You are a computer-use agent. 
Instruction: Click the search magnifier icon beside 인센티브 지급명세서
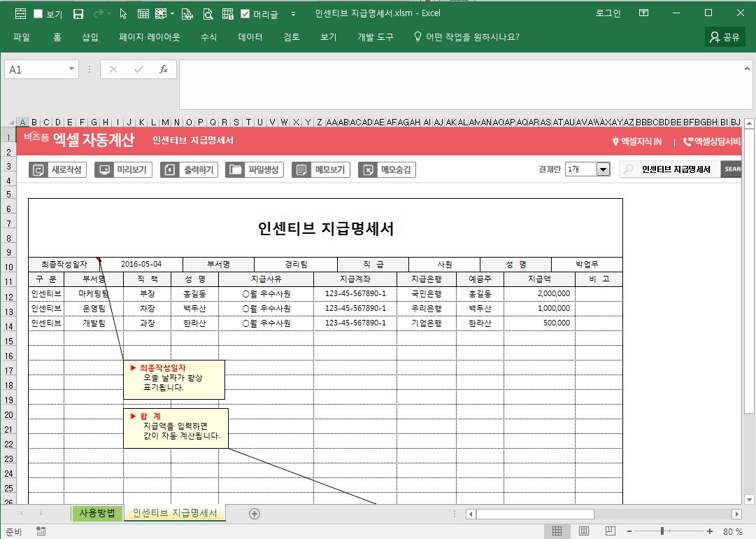[x=628, y=169]
